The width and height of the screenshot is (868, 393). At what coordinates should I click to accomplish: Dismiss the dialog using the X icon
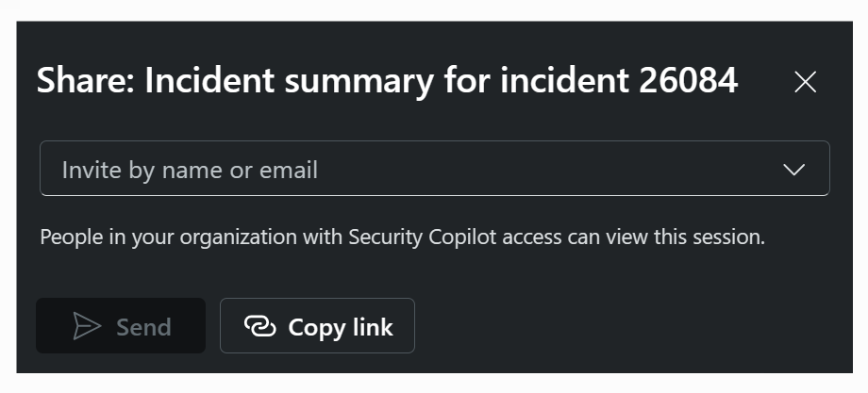805,82
